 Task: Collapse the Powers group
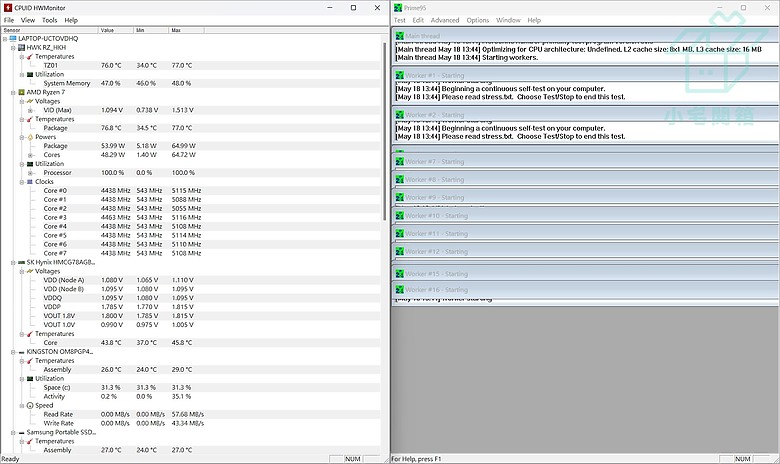click(x=22, y=137)
